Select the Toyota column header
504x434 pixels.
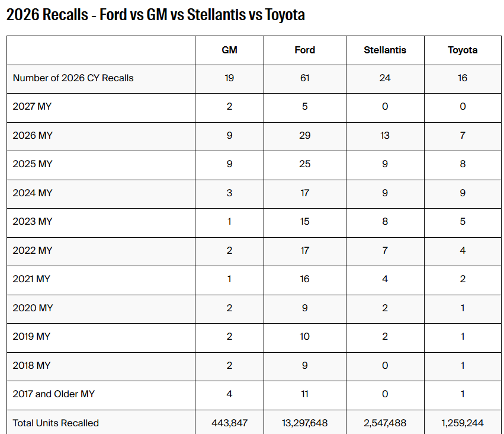[x=463, y=50]
